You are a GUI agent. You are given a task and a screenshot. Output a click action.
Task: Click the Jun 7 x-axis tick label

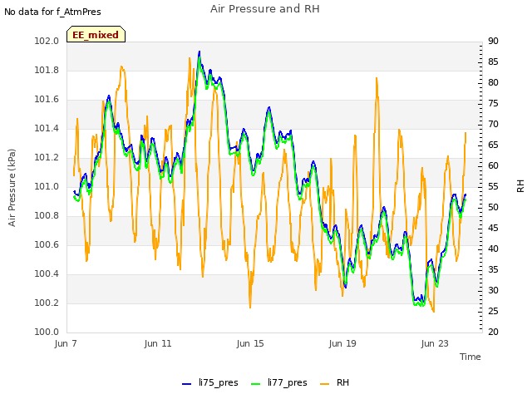pyautogui.click(x=66, y=343)
